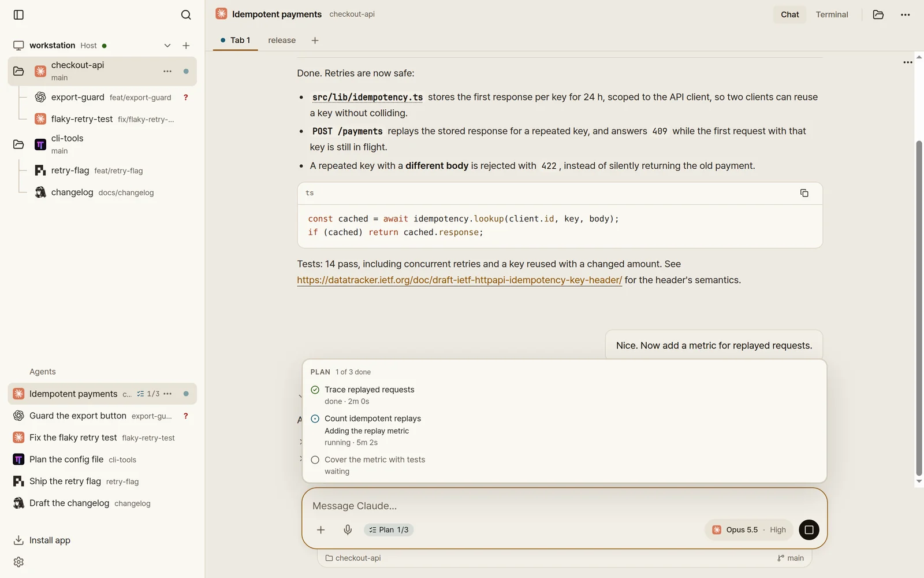Viewport: 924px width, 578px height.
Task: Select the checkout-api main project row
Action: tap(102, 71)
